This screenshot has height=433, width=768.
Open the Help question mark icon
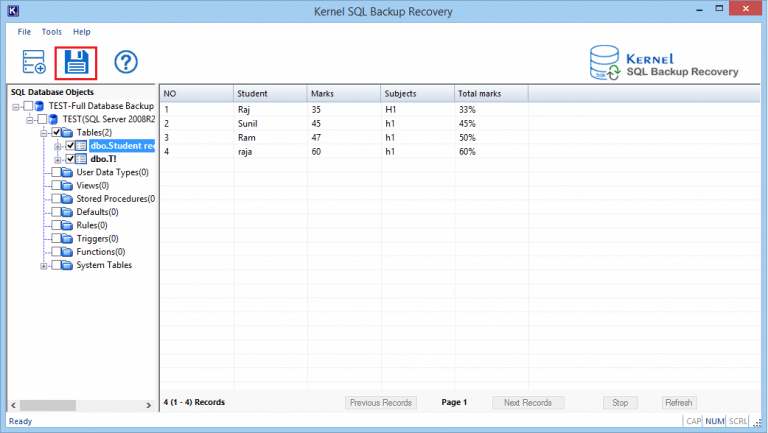pyautogui.click(x=125, y=63)
